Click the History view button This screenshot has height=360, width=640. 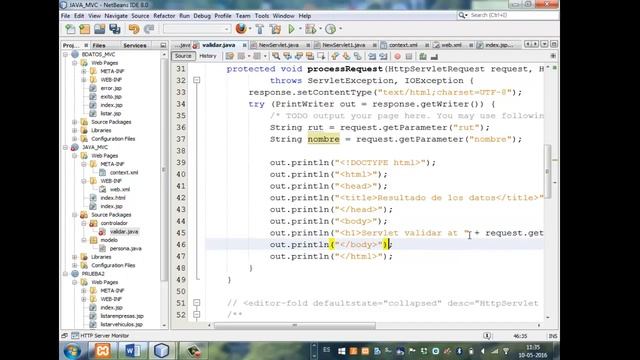(x=208, y=56)
